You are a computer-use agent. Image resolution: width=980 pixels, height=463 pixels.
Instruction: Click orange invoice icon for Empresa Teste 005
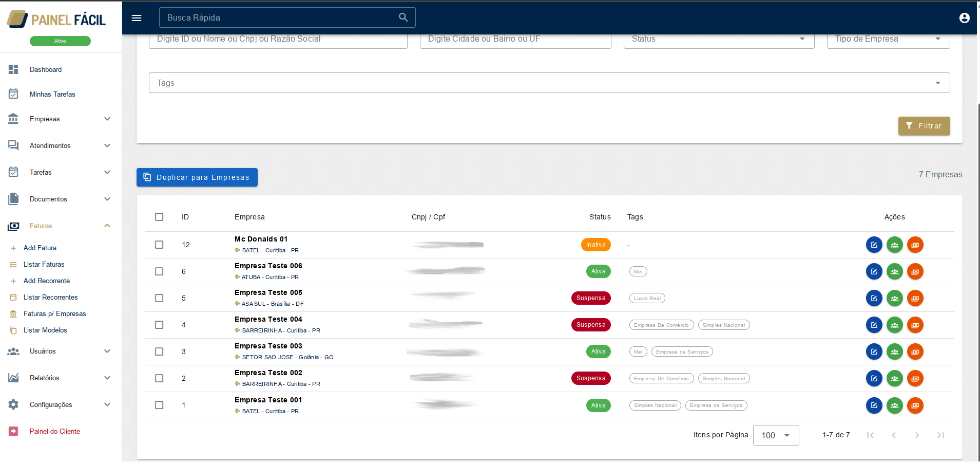pos(915,299)
